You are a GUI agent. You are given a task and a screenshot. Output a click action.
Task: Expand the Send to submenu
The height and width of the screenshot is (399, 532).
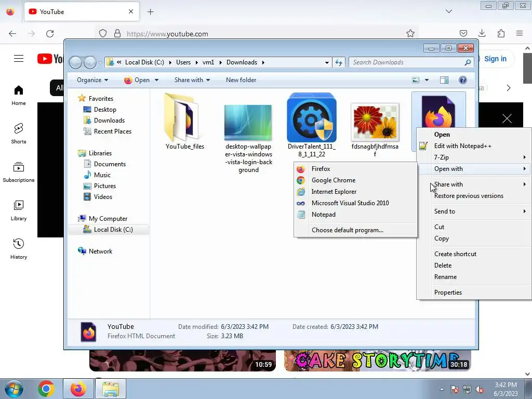tap(474, 211)
